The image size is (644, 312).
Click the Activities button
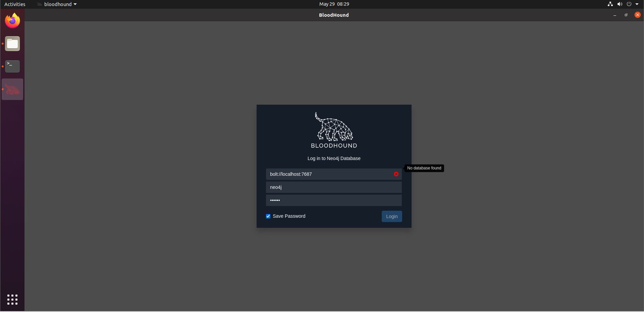pyautogui.click(x=15, y=4)
